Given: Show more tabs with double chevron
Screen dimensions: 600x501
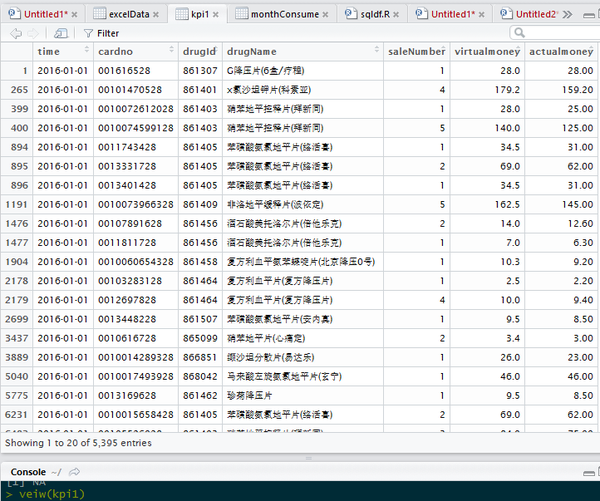Looking at the screenshot, I should click(x=568, y=15).
